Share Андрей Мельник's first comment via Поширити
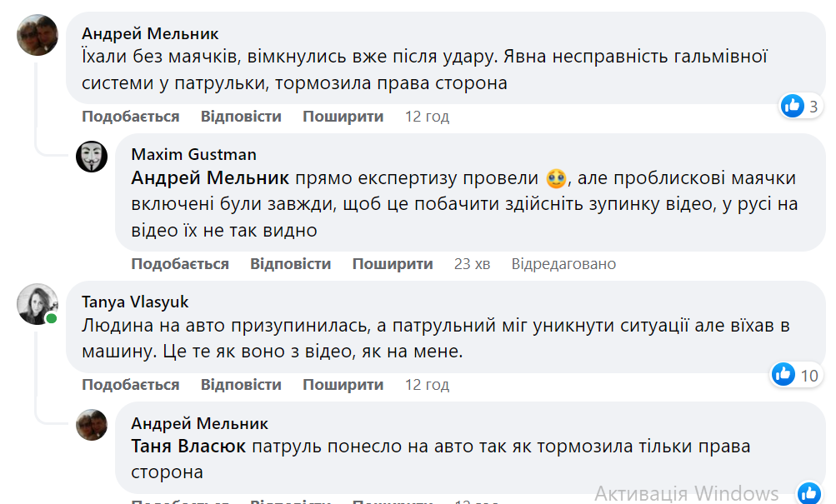The image size is (836, 504). click(x=343, y=117)
